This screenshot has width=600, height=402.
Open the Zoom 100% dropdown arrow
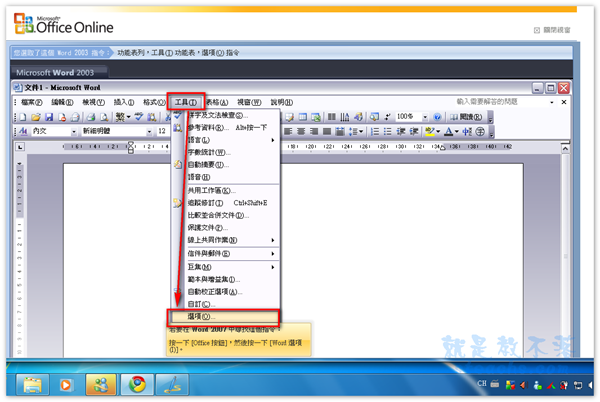pos(425,117)
